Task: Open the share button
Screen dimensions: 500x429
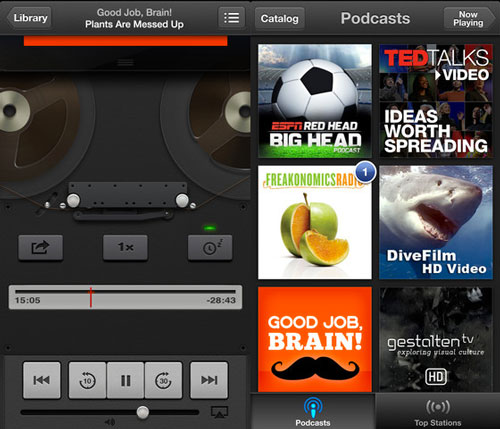Action: pos(41,247)
